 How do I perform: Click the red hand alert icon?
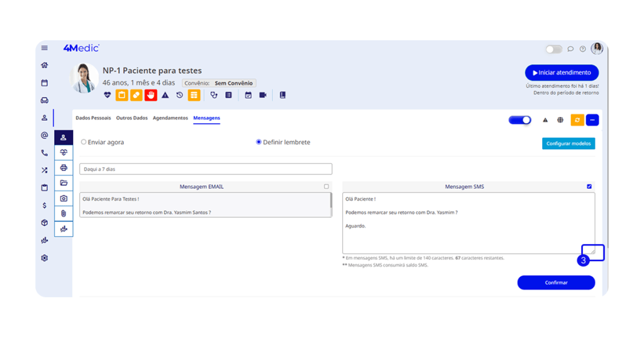click(150, 95)
